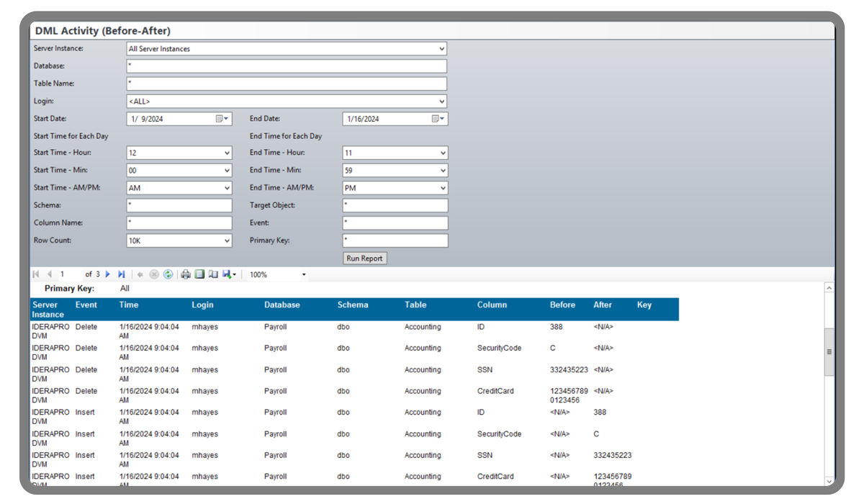
Task: Print the report using printer icon
Action: pyautogui.click(x=186, y=274)
